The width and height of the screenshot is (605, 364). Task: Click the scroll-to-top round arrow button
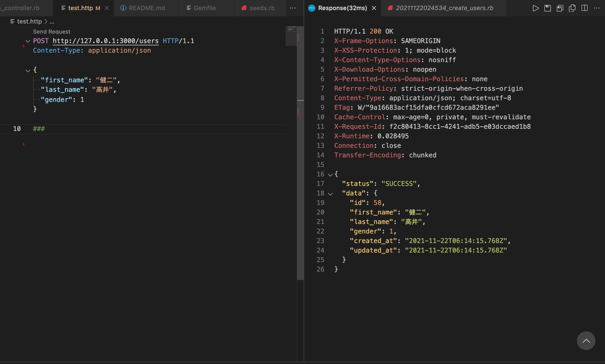(586, 341)
